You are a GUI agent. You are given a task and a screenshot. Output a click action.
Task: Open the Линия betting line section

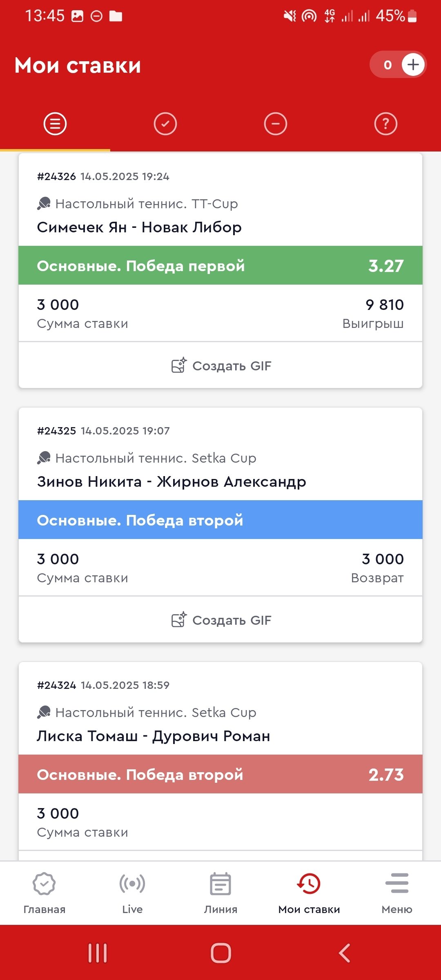[220, 893]
